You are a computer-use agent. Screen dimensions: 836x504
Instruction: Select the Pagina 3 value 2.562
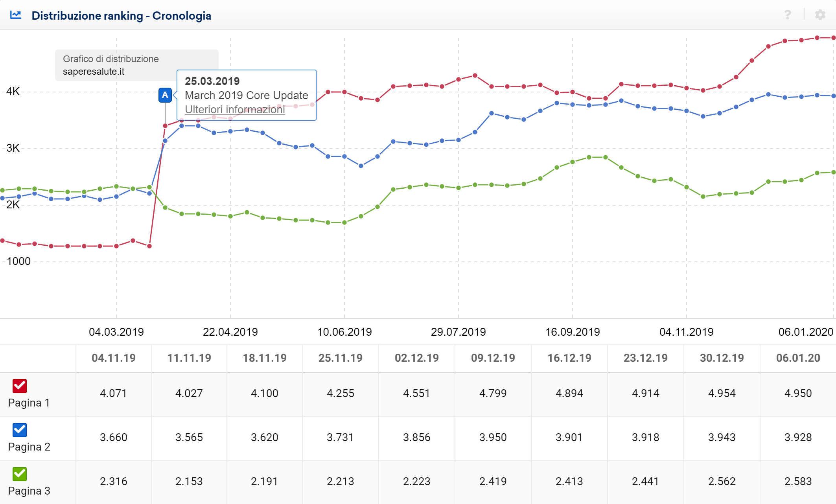tap(722, 482)
